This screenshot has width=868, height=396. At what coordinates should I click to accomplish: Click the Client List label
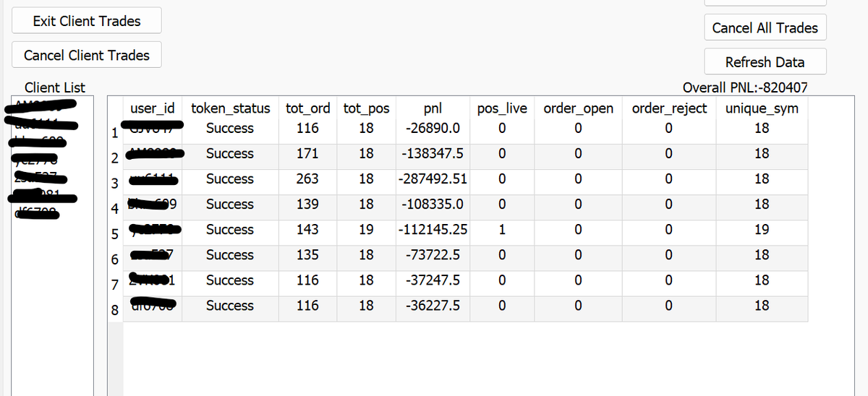click(x=55, y=87)
